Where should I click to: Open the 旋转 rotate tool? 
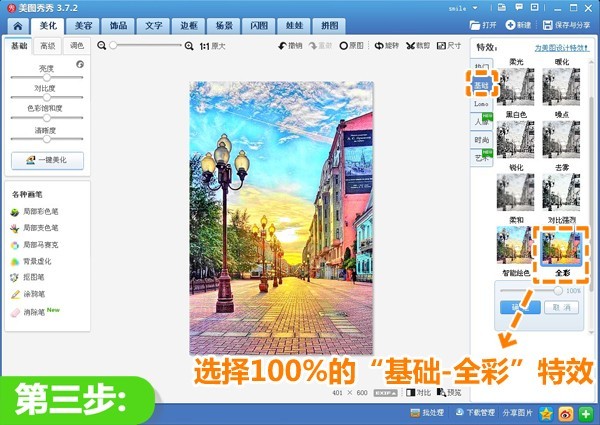386,46
